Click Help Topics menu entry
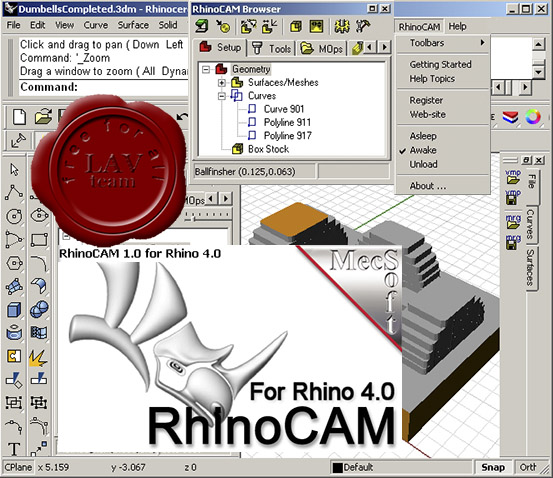The image size is (553, 478). pyautogui.click(x=432, y=78)
